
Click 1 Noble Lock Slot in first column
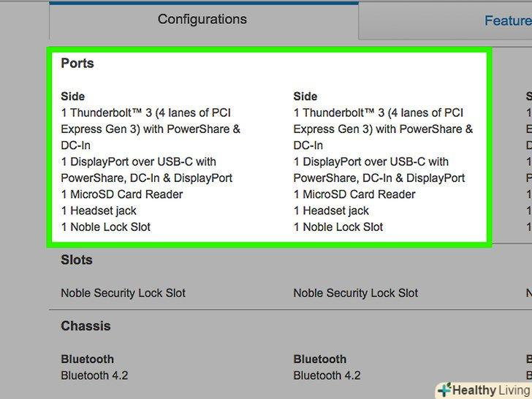coord(106,227)
